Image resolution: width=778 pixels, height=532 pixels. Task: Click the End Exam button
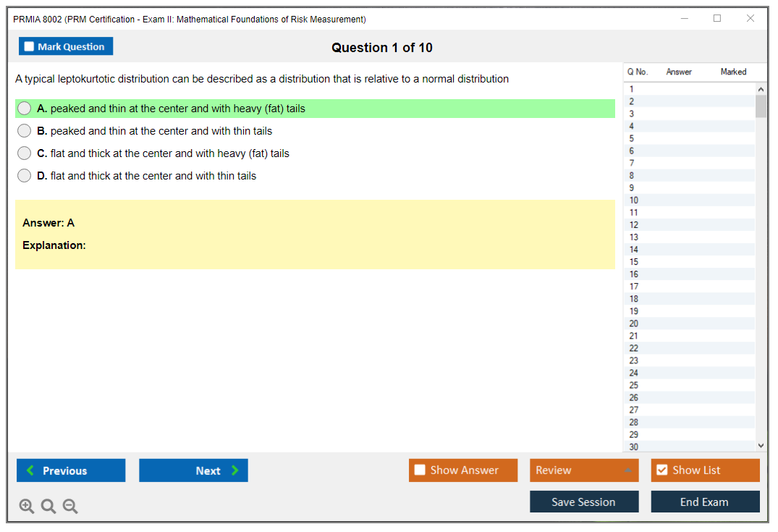[705, 502]
